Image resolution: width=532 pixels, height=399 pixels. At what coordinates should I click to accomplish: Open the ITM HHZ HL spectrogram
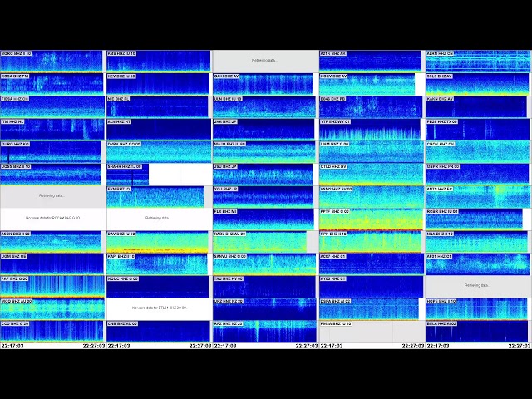coord(52,129)
